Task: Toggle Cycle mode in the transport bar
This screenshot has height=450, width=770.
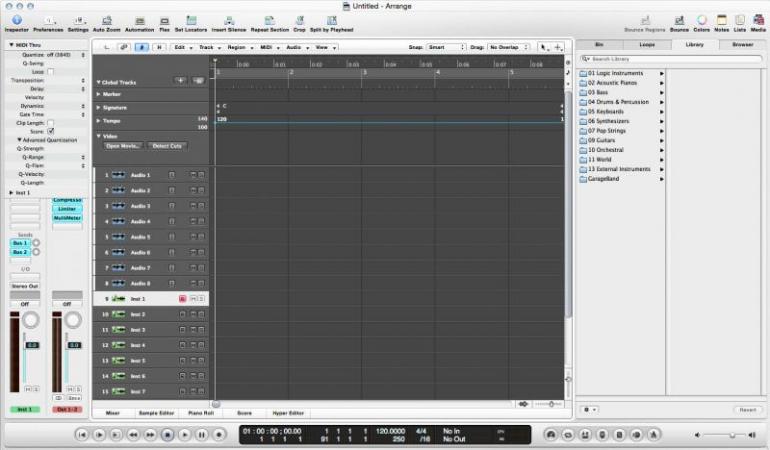Action: click(568, 435)
